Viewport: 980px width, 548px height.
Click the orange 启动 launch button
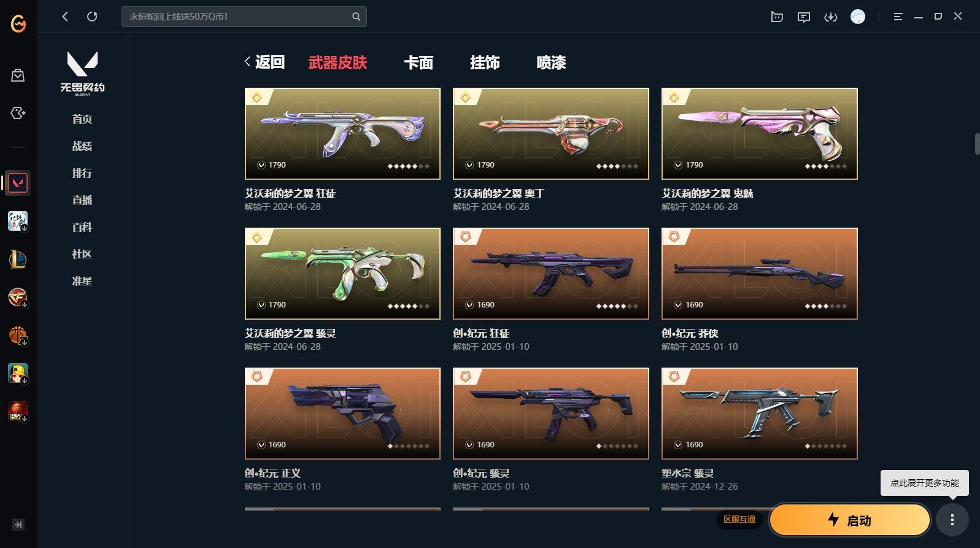coord(850,520)
